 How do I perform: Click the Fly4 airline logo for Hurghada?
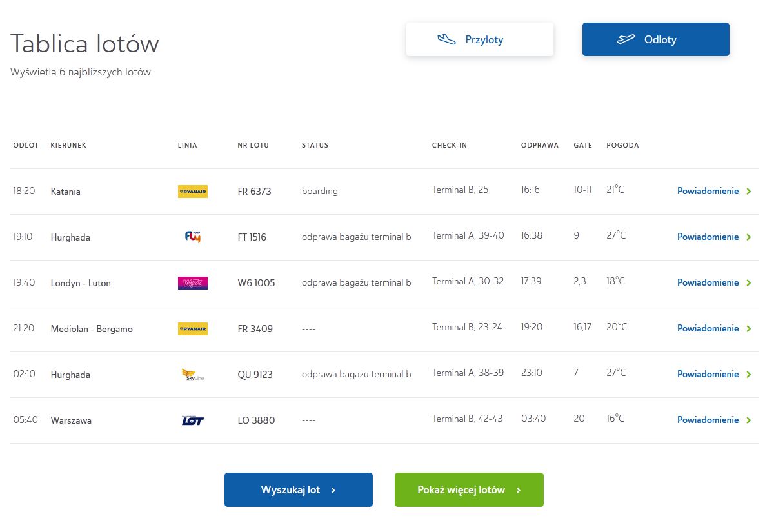point(192,237)
